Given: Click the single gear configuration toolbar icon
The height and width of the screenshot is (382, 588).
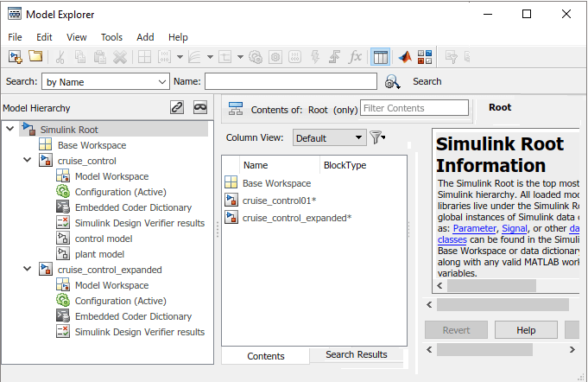Looking at the screenshot, I should (x=275, y=57).
